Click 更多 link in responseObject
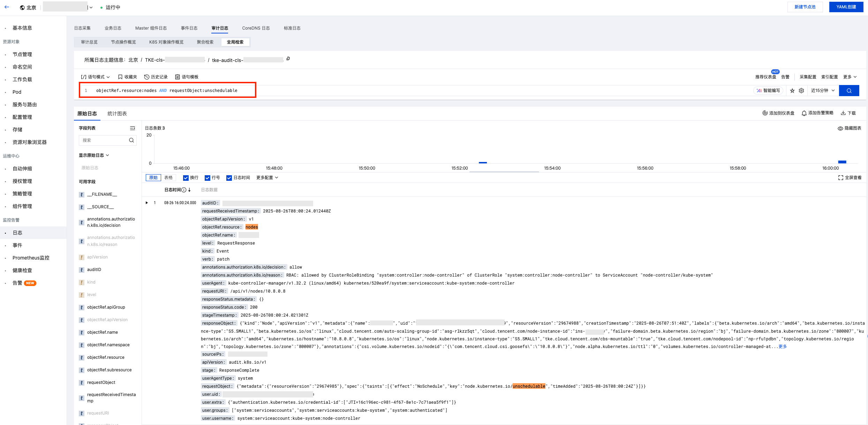868x425 pixels. [783, 346]
